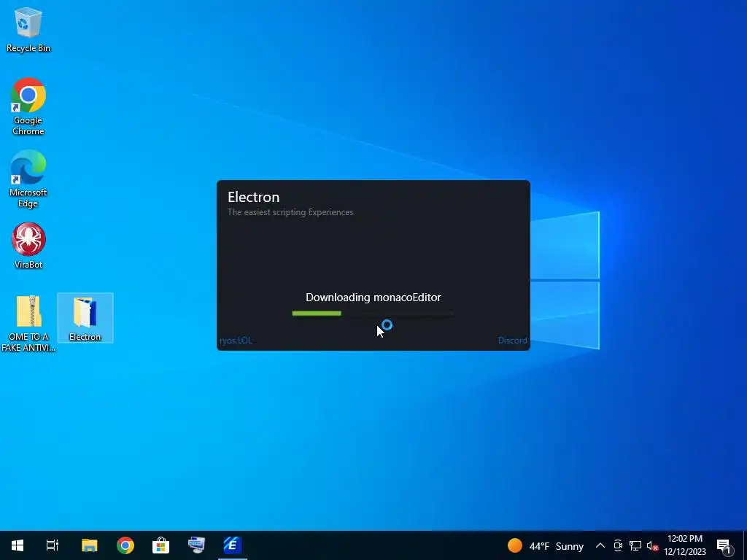Click the green download progress bar
Screen dimensions: 747x560
tap(373, 314)
